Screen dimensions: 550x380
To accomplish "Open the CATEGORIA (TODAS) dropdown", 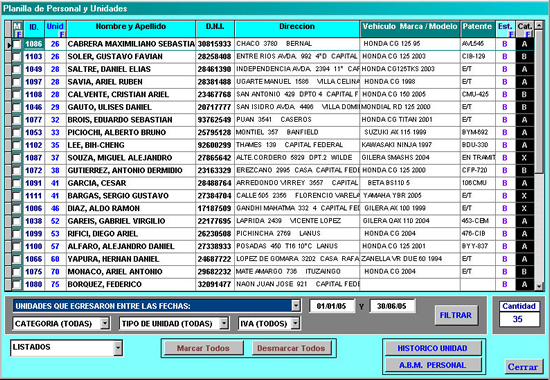I will [105, 323].
